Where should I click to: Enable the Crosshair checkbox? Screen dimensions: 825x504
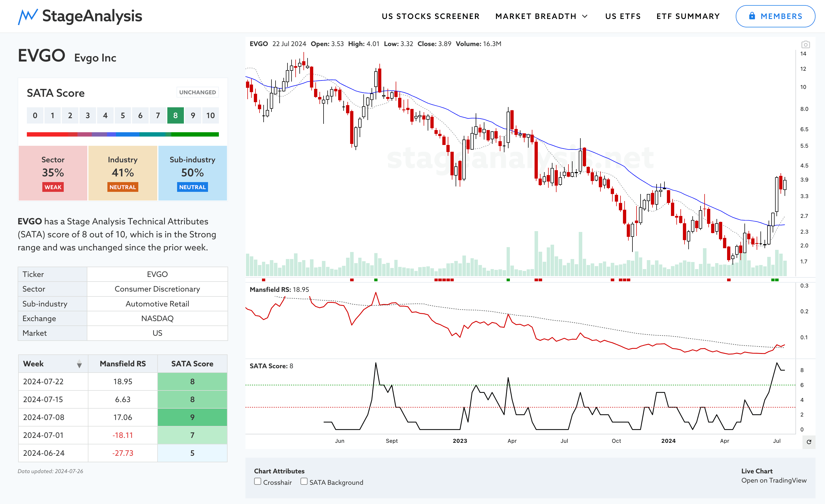(257, 482)
